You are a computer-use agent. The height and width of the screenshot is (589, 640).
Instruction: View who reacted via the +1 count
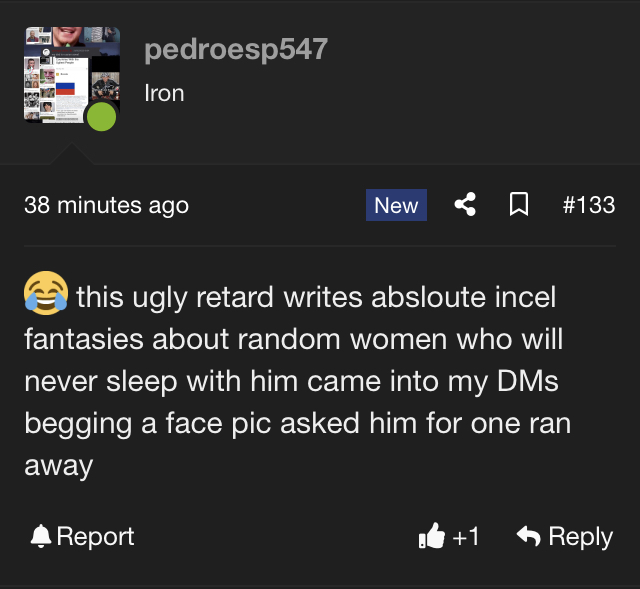(465, 536)
